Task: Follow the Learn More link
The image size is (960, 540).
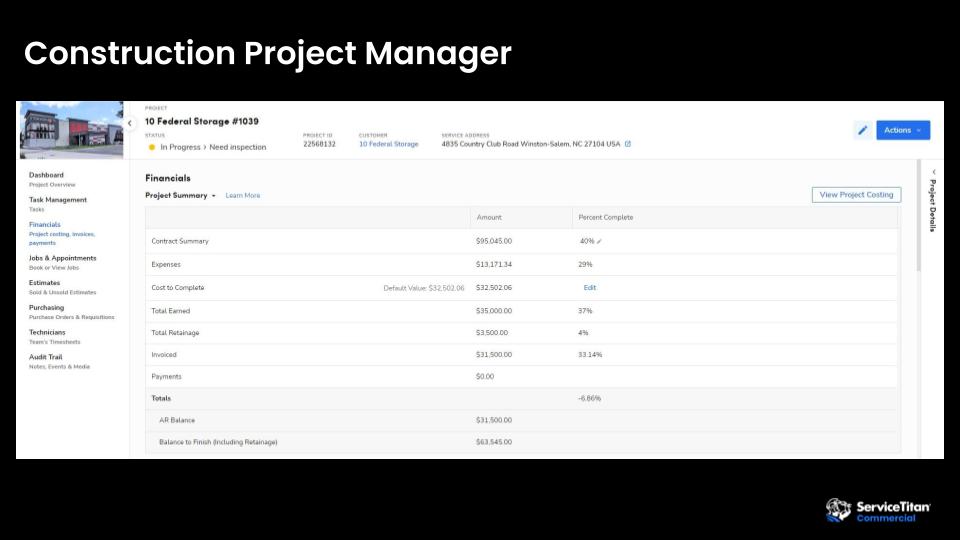Action: pyautogui.click(x=242, y=195)
